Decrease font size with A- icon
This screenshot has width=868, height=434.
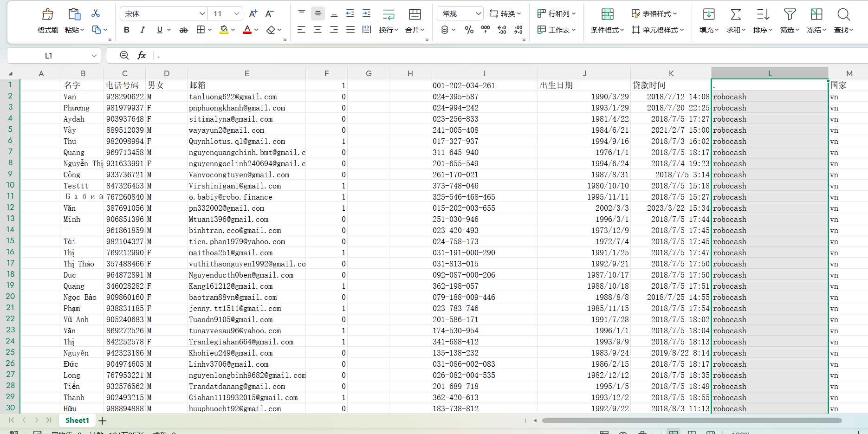tap(270, 14)
